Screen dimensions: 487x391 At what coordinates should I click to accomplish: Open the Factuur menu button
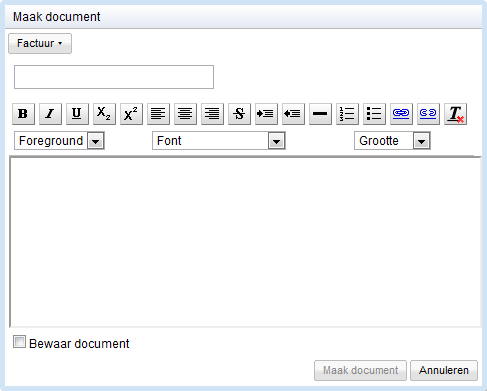[x=40, y=43]
